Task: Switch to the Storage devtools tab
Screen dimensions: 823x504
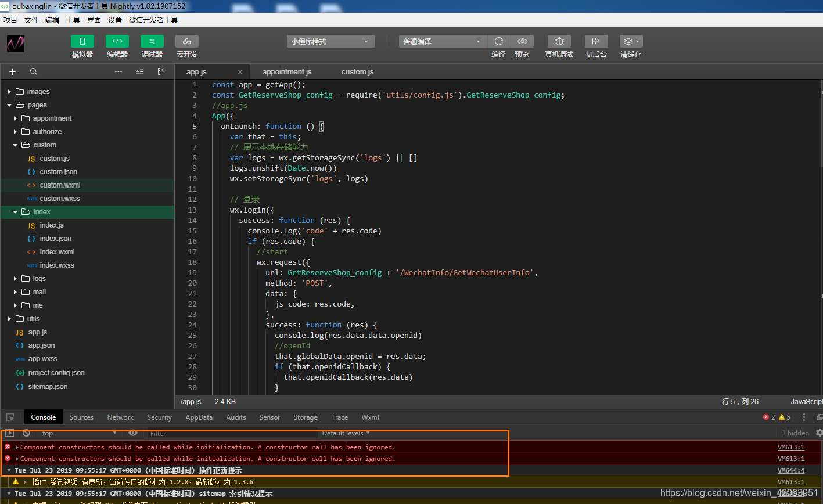Action: click(306, 417)
